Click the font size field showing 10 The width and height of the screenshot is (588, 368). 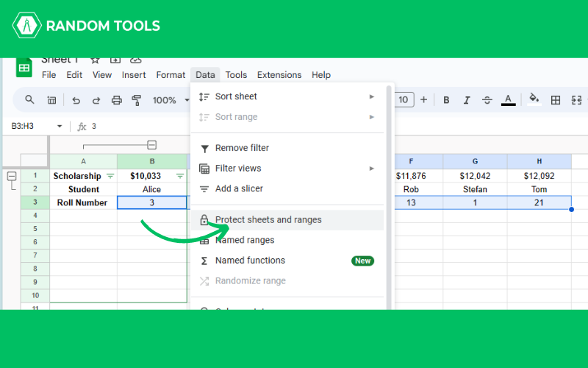pos(404,99)
